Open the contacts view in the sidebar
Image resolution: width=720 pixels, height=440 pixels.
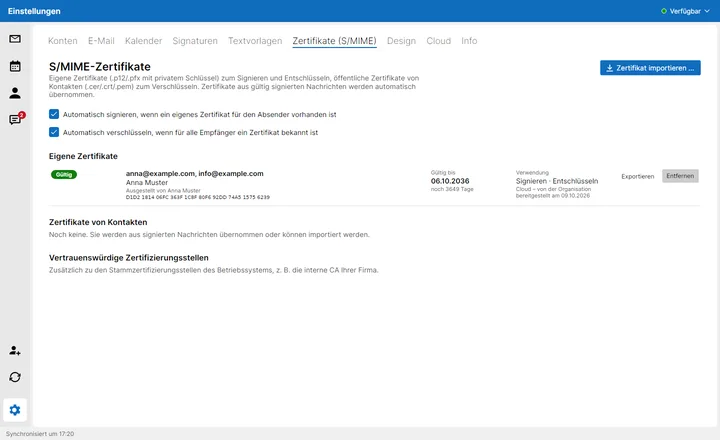15,93
